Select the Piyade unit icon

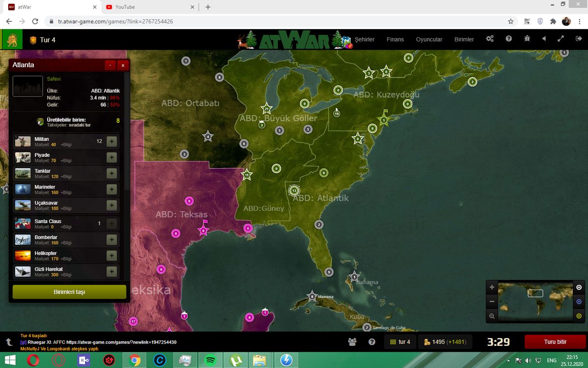tap(23, 157)
